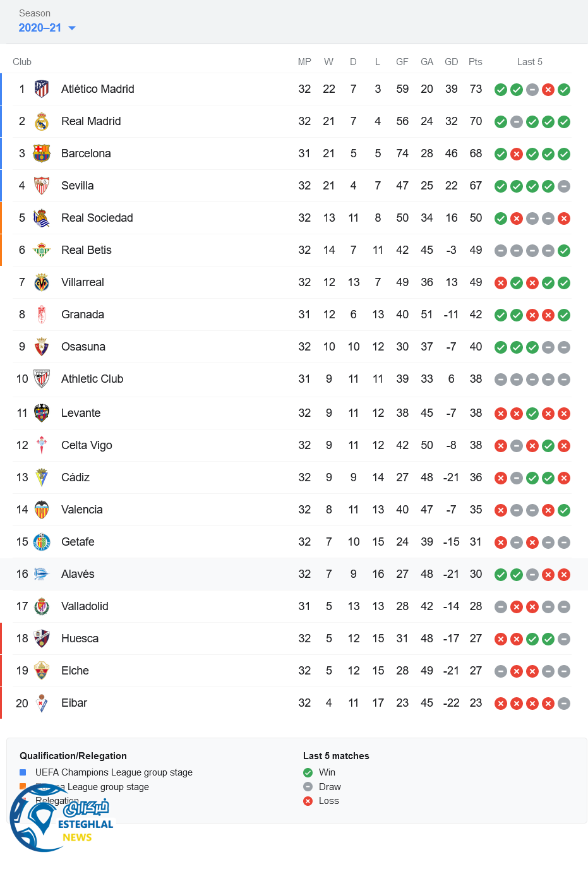Open the Granada team link
This screenshot has width=588, height=869.
[x=83, y=315]
